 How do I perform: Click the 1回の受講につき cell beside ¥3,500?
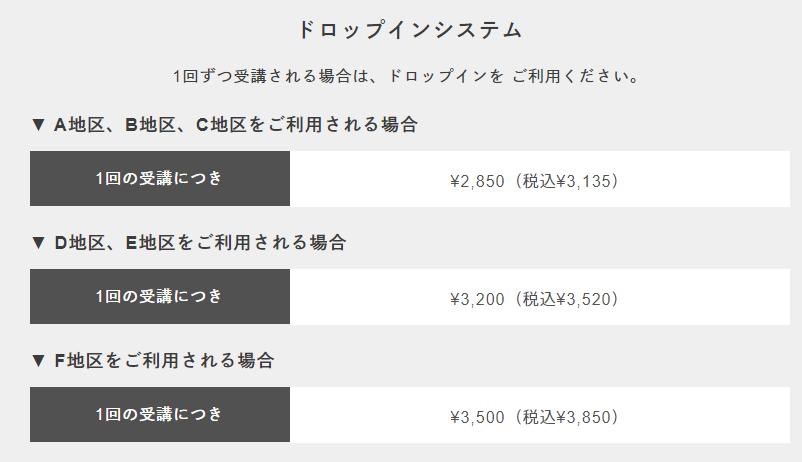click(x=160, y=415)
